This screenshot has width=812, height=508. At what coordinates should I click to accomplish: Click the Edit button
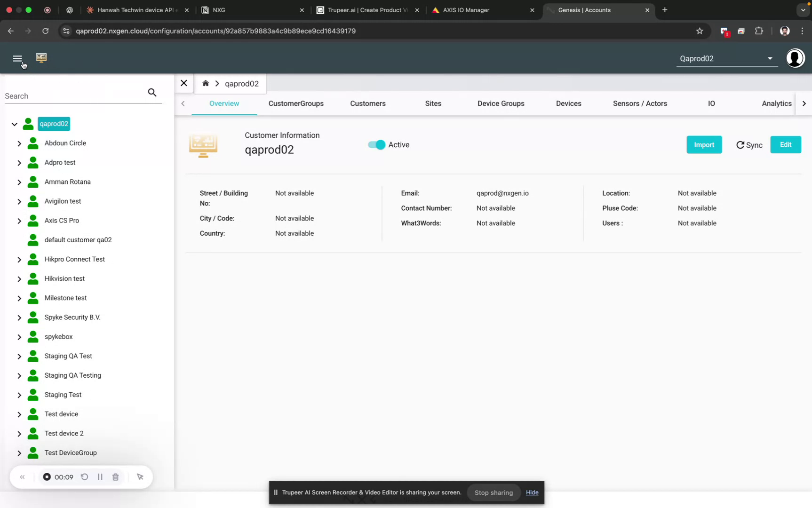(x=785, y=145)
